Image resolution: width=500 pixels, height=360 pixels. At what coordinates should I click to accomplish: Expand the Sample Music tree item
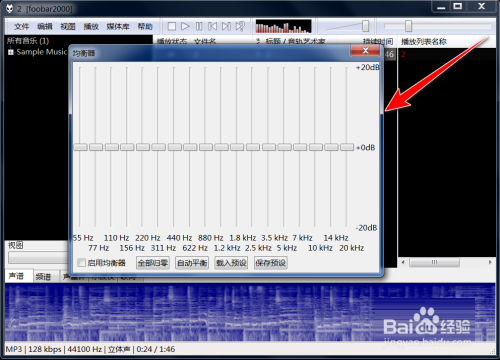coord(11,52)
